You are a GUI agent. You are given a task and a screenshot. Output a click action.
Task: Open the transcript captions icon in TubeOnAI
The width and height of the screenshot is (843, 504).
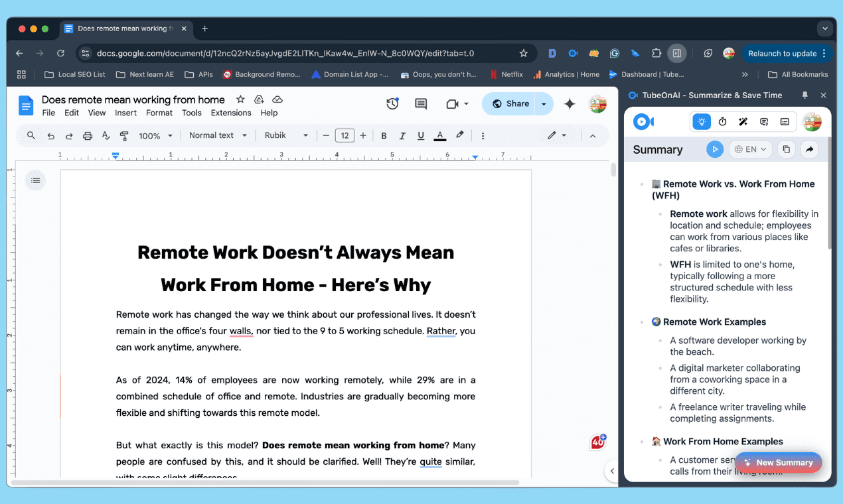[785, 121]
